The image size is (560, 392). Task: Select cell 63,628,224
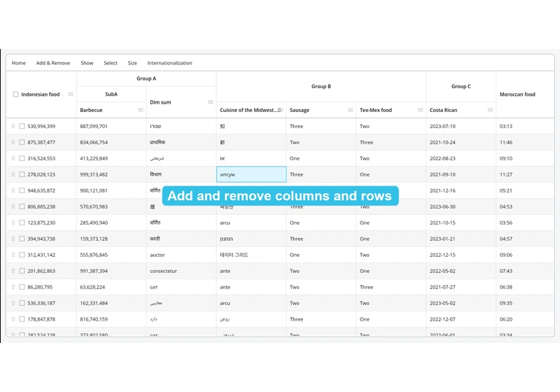pyautogui.click(x=111, y=287)
